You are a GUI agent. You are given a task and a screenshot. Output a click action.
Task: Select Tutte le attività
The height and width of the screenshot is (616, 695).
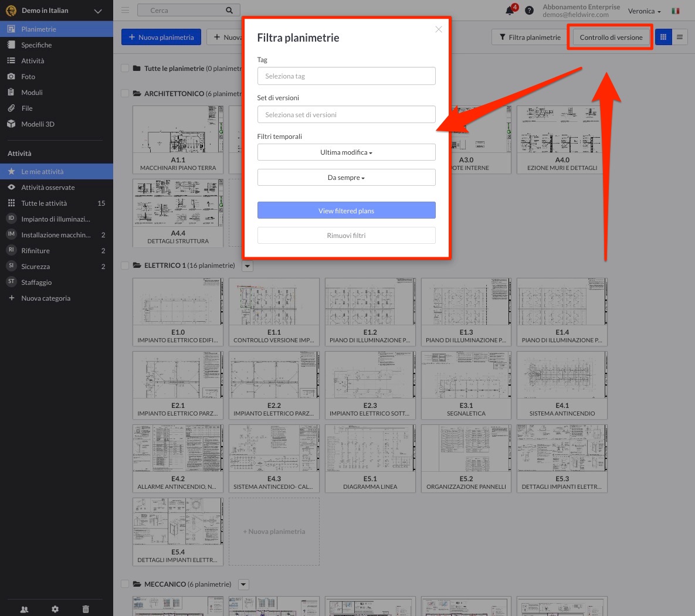pyautogui.click(x=56, y=203)
